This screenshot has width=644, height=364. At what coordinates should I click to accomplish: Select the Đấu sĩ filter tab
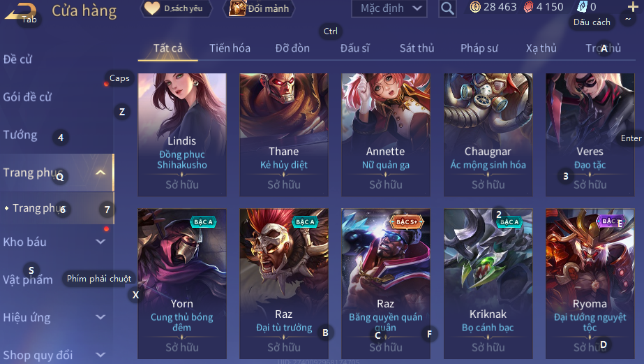tap(355, 48)
